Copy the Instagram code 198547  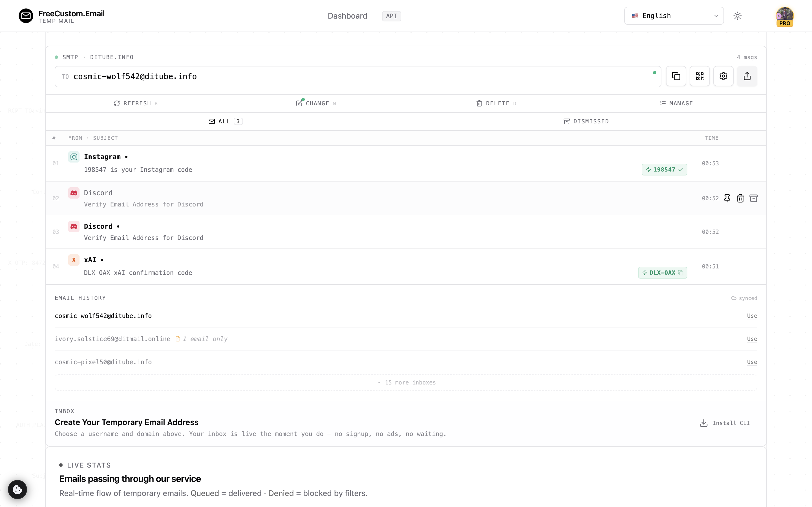(664, 169)
